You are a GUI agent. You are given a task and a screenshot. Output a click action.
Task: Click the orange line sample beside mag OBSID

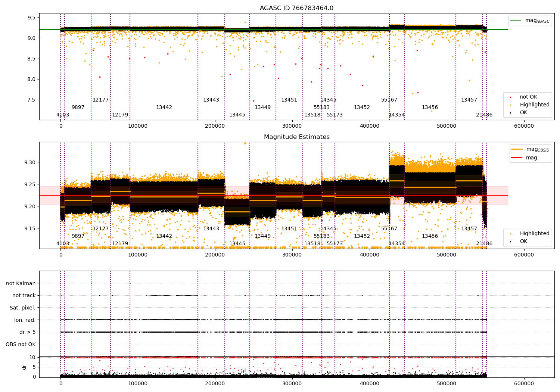pyautogui.click(x=517, y=149)
